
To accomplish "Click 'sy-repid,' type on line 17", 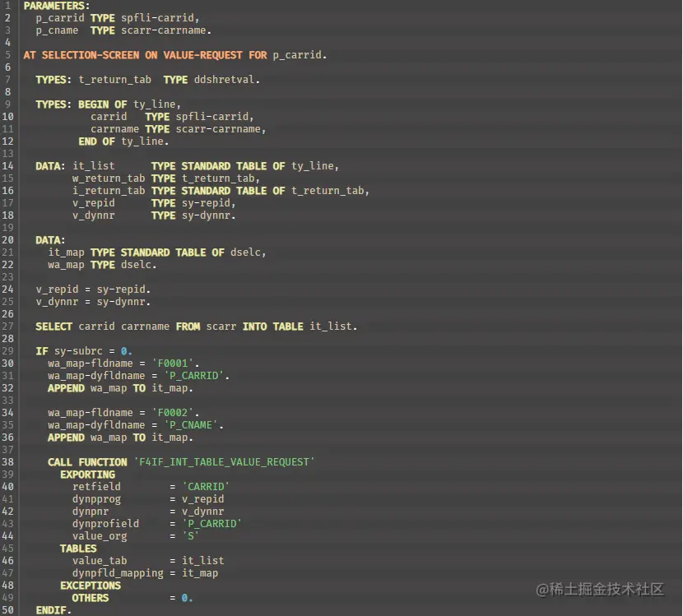I will coord(209,203).
